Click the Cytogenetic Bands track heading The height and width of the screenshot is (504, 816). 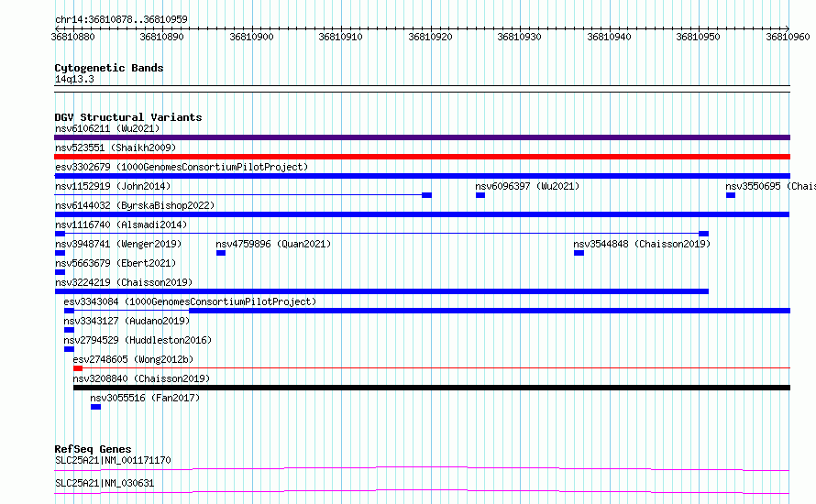(x=109, y=68)
